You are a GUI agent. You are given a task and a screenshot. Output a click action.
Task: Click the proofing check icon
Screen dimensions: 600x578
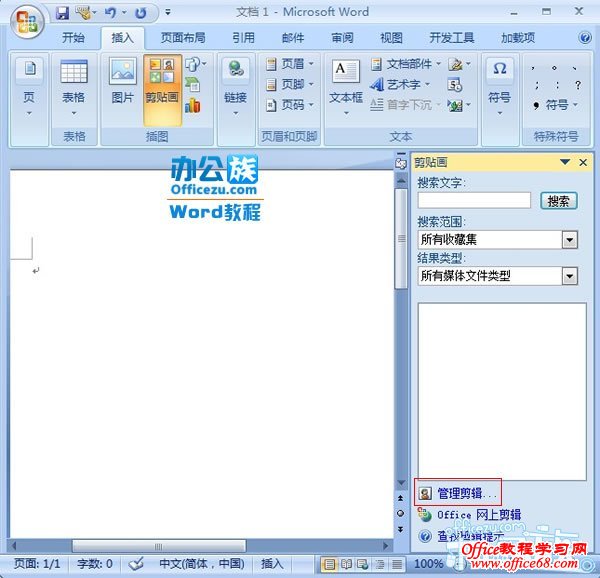(x=136, y=563)
